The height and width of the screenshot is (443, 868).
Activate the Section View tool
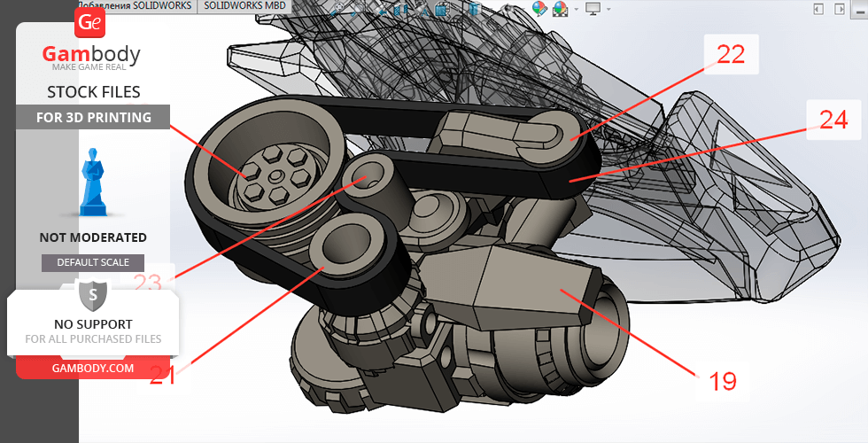(401, 9)
